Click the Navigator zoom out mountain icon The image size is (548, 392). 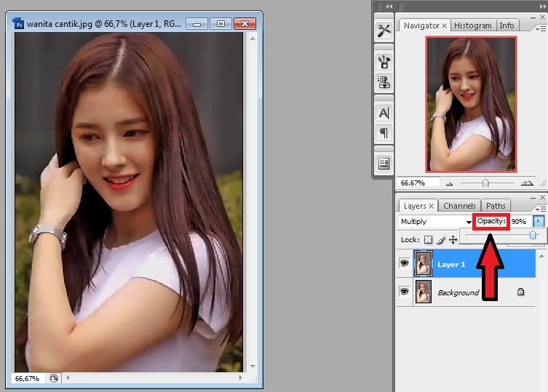point(449,183)
